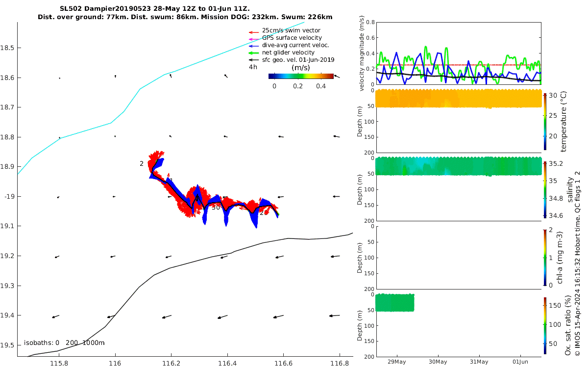This screenshot has height=368, width=588.
Task: Click the chl-a vertical colorbar
Action: click(545, 257)
